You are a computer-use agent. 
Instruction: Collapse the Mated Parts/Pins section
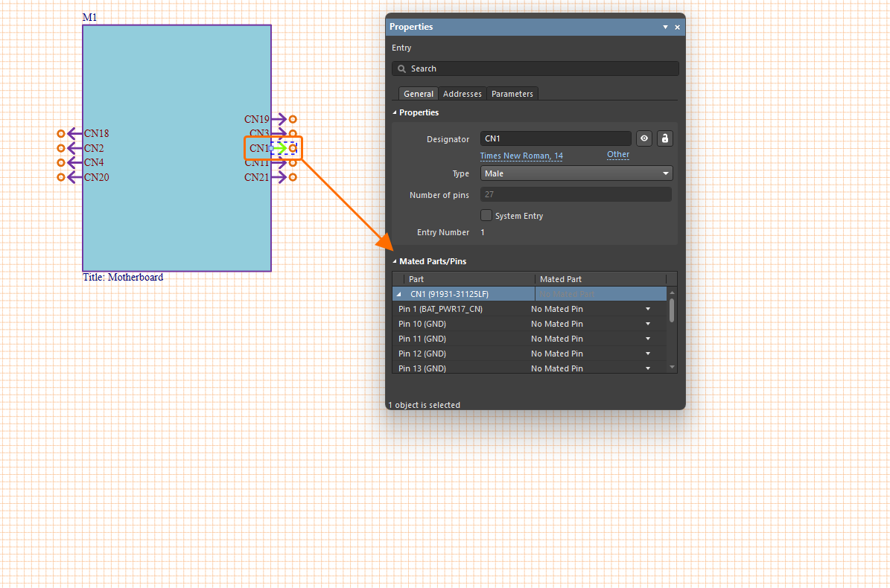coord(395,262)
